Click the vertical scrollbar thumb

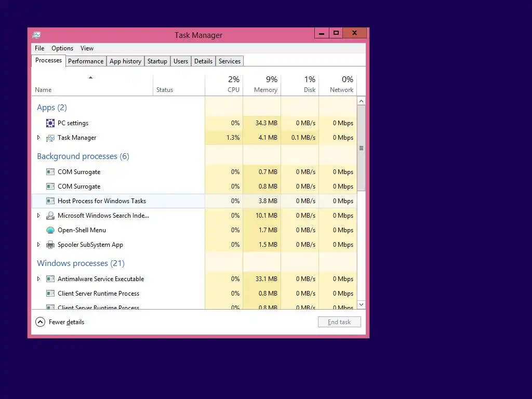(362, 148)
